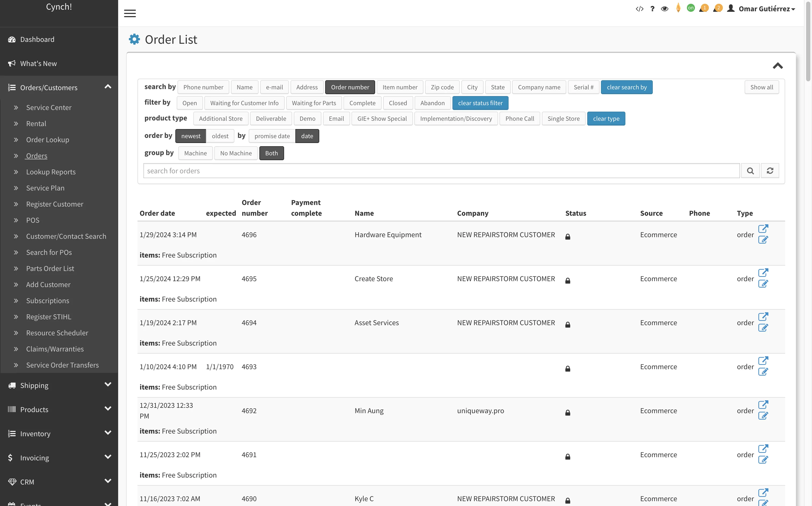The width and height of the screenshot is (812, 506).
Task: Open order 4694 external link icon
Action: [x=763, y=317]
